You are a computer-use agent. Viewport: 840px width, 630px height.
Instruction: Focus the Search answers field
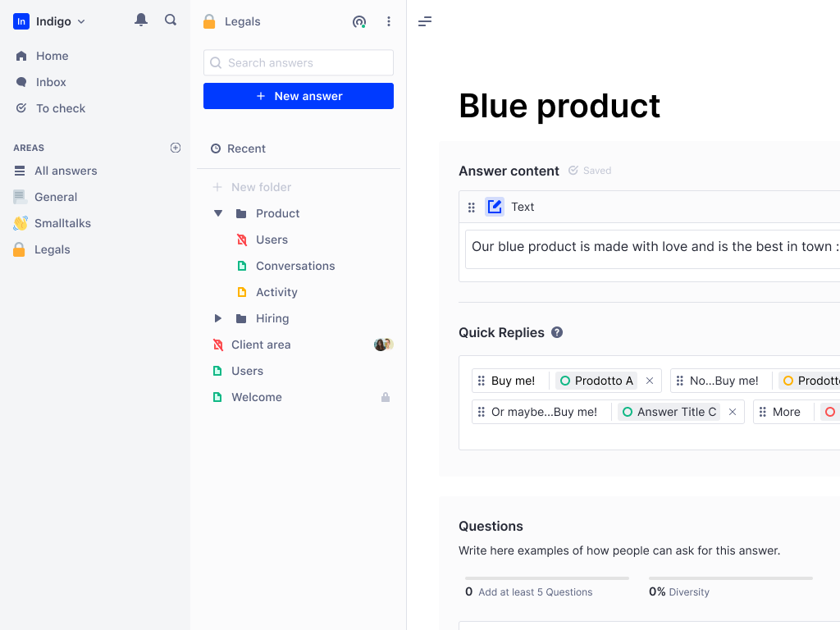[299, 63]
